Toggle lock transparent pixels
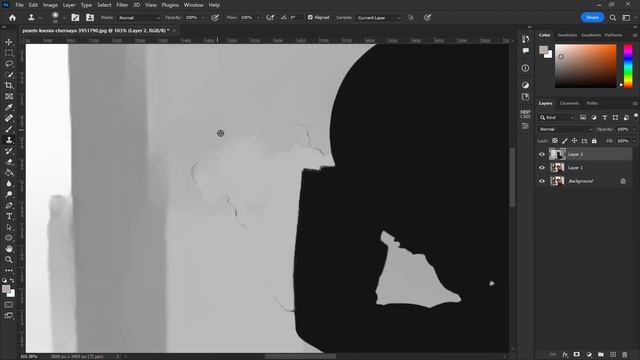This screenshot has height=360, width=640. tap(555, 141)
